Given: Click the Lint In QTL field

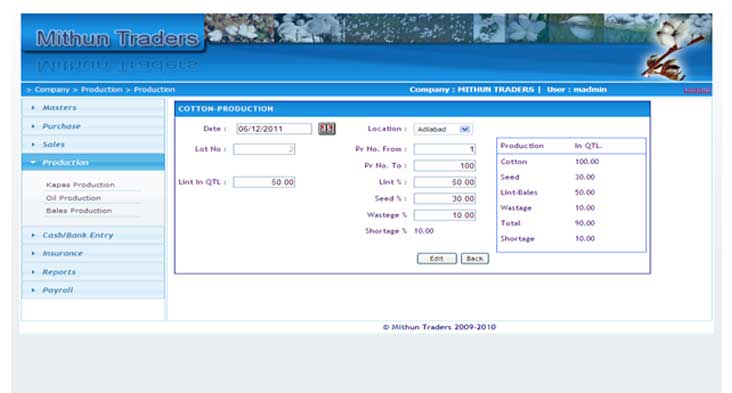Looking at the screenshot, I should pos(264,182).
